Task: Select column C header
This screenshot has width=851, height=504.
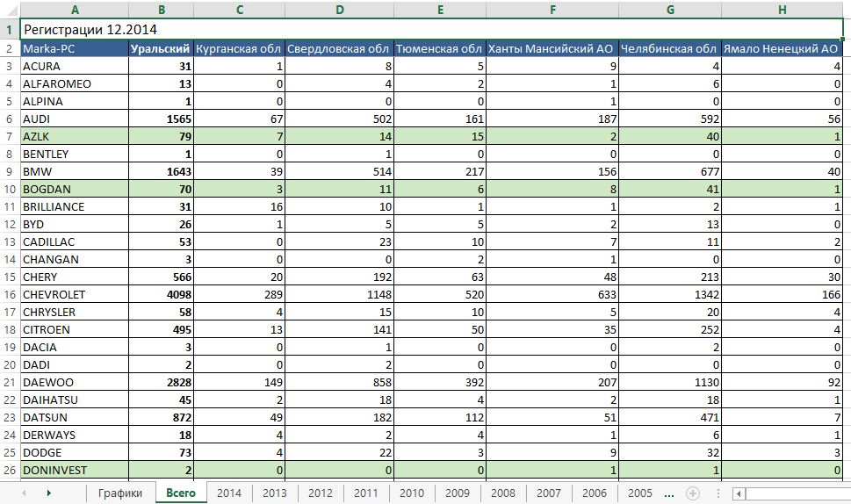Action: point(240,10)
